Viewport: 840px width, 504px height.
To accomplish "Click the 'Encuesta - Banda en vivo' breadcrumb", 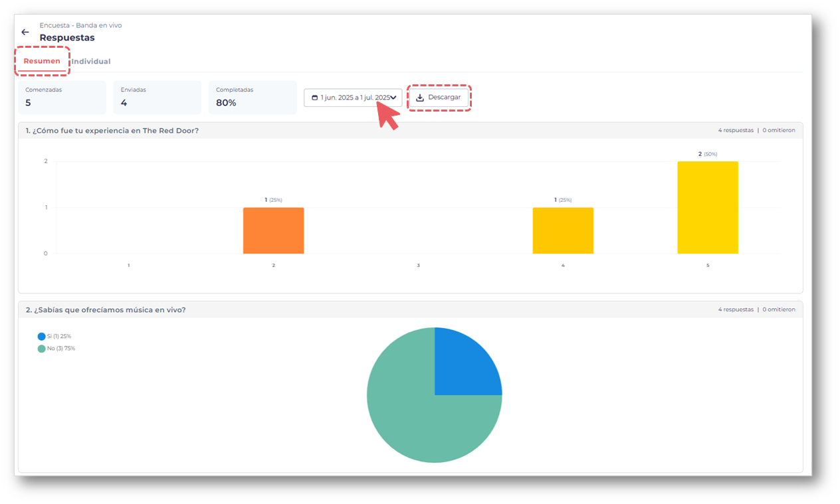I will pyautogui.click(x=80, y=25).
